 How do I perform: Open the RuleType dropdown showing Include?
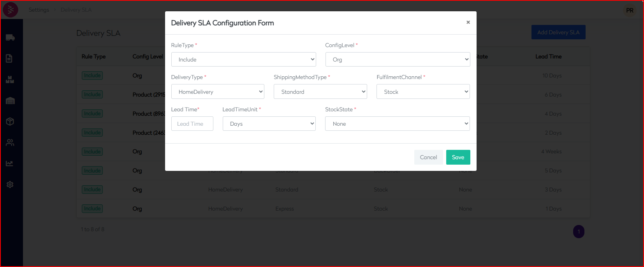point(243,60)
